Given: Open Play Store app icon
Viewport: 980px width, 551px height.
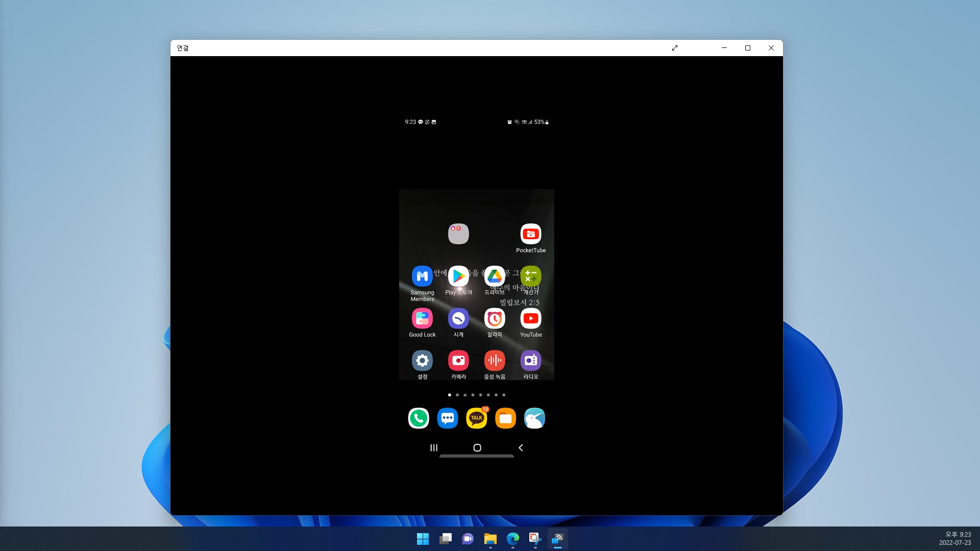Looking at the screenshot, I should [x=458, y=277].
